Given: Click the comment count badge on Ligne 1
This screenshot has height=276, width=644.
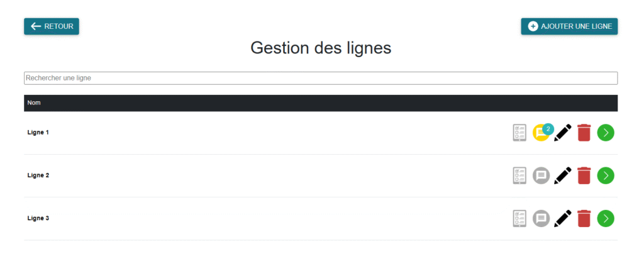Looking at the screenshot, I should point(548,129).
